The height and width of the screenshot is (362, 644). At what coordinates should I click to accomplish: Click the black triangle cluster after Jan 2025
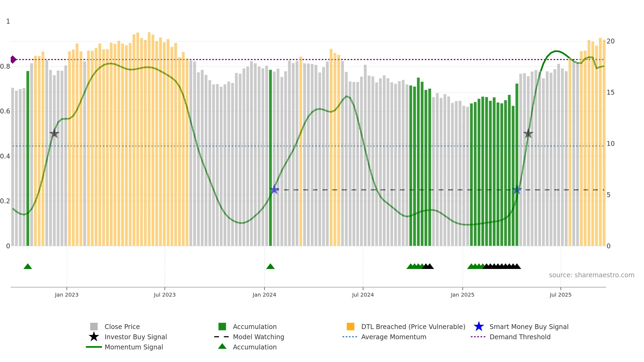(502, 266)
